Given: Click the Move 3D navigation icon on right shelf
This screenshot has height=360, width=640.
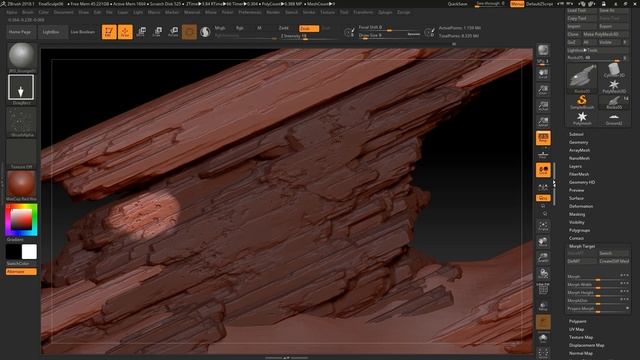Looking at the screenshot, I should (x=543, y=242).
